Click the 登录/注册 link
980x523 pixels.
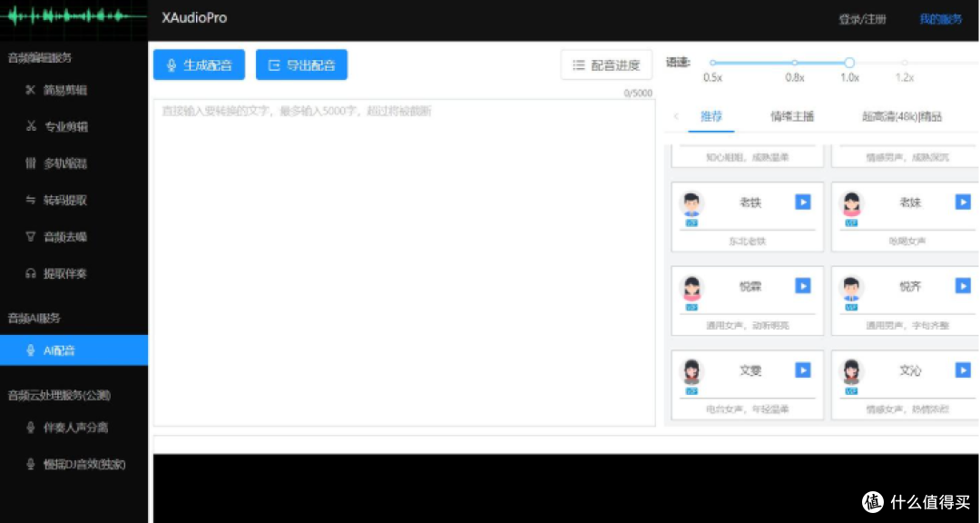click(x=862, y=19)
